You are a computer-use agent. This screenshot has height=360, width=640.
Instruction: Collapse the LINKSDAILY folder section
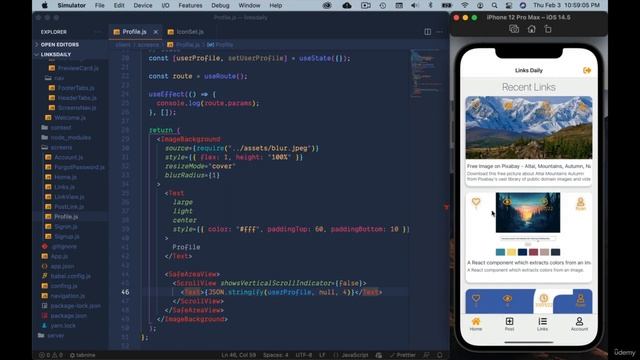pyautogui.click(x=56, y=54)
